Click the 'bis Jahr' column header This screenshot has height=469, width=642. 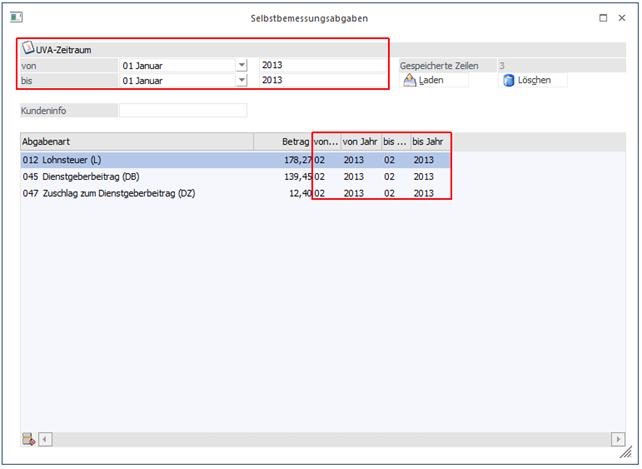[x=428, y=141]
